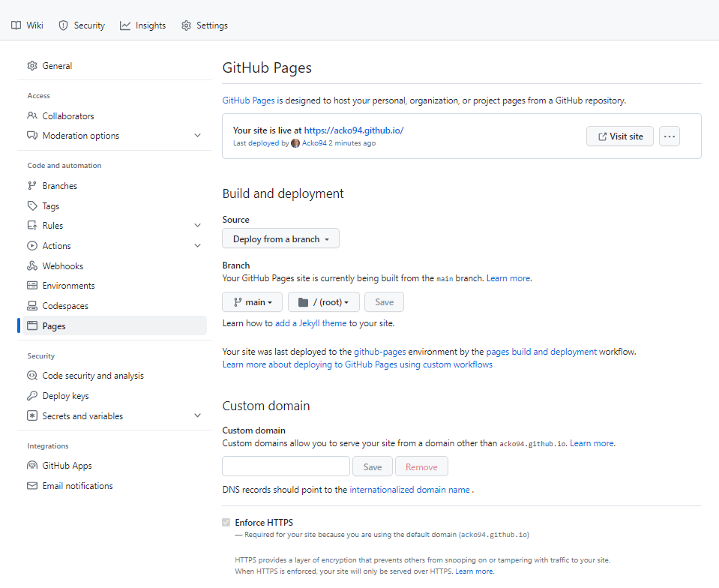Click the Insights graph icon
719x588 pixels.
[x=125, y=25]
